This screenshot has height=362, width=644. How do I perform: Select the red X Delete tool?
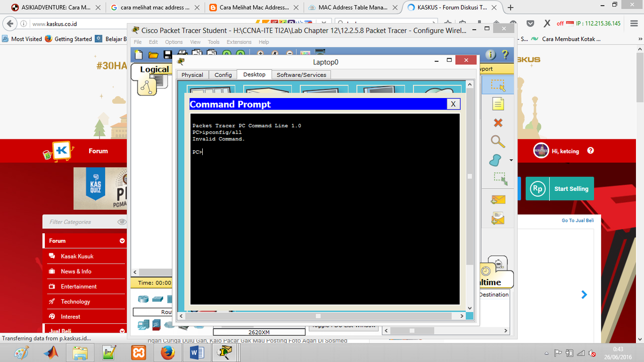(498, 123)
